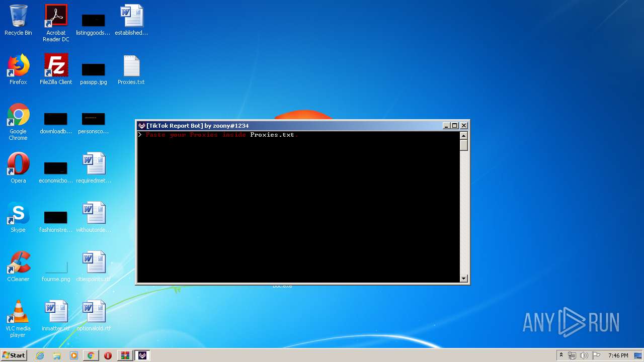Launch CCleaner desktop shortcut
The width and height of the screenshot is (644, 362).
tap(18, 266)
